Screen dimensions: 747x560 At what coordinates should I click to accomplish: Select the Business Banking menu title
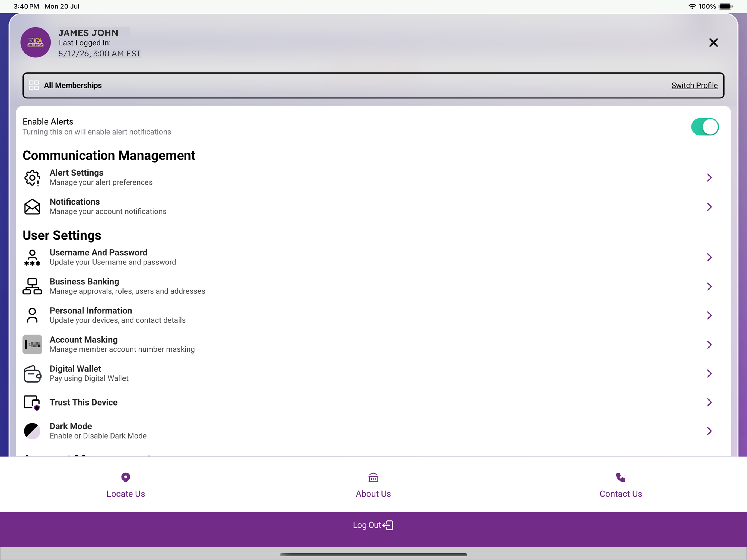pyautogui.click(x=84, y=282)
